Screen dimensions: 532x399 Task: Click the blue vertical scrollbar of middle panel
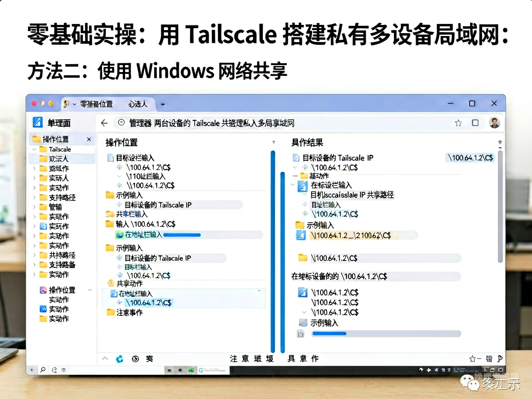coord(273,252)
